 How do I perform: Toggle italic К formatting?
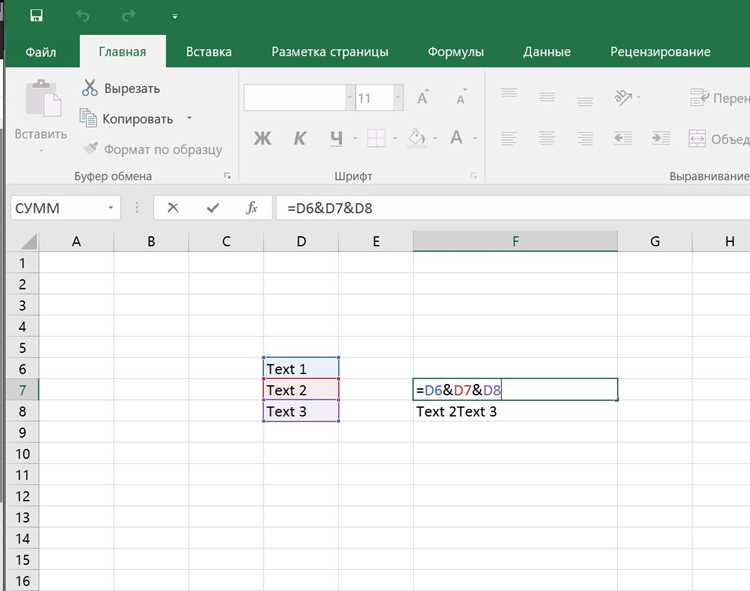[299, 138]
